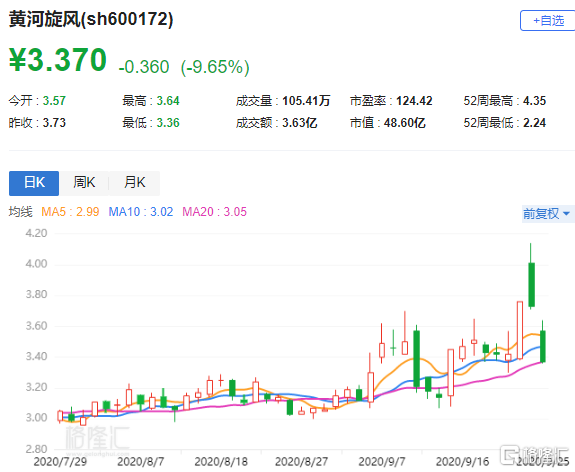Viewport: 575px width, 472px height.
Task: Click the 3.20 price axis label
Action: point(36,387)
